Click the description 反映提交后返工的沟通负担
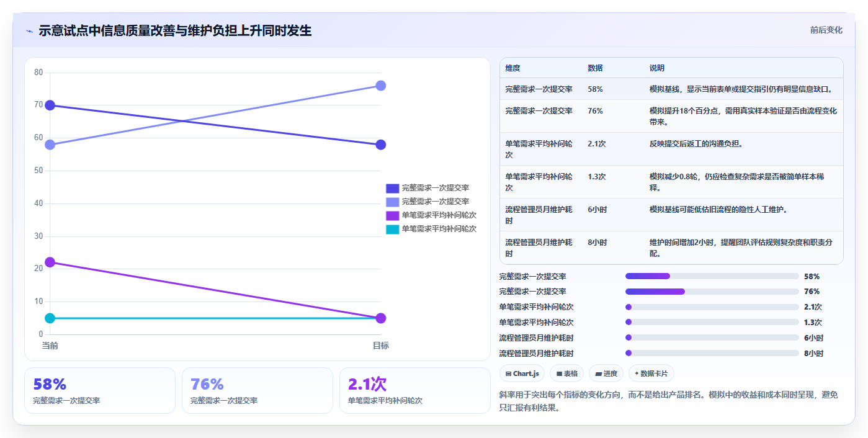868x438 pixels. 696,144
